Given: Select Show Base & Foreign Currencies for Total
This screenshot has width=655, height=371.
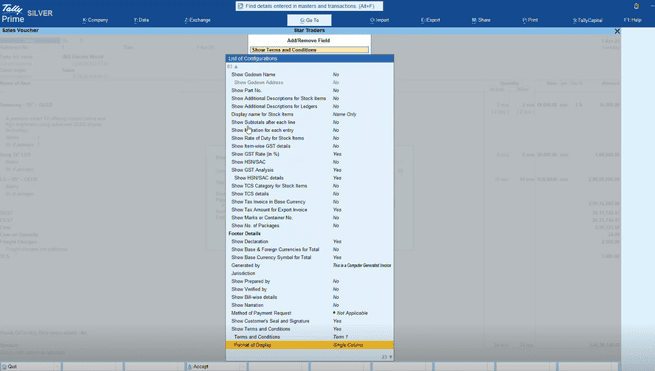Looking at the screenshot, I should [x=310, y=249].
